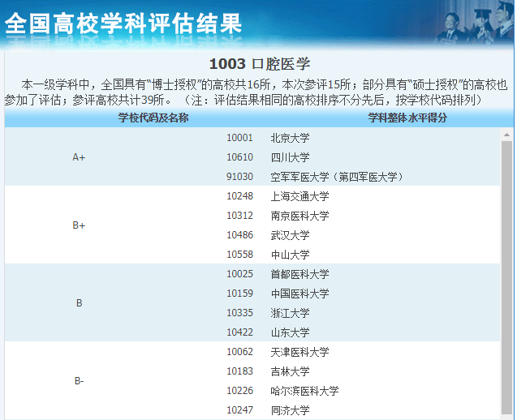Image resolution: width=517 pixels, height=420 pixels.
Task: Click 北京大学 in the list
Action: [291, 138]
